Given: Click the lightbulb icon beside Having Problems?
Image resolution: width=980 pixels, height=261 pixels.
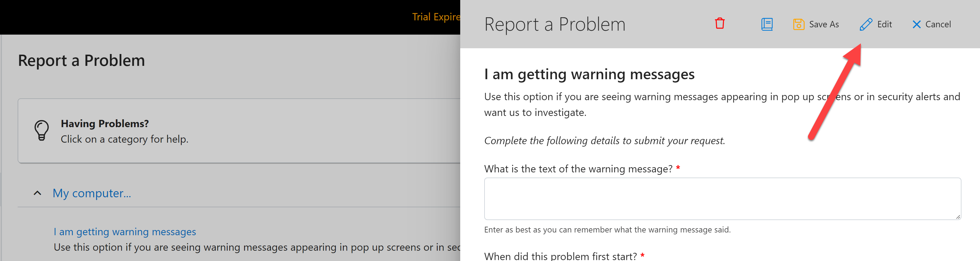Looking at the screenshot, I should pyautogui.click(x=41, y=131).
